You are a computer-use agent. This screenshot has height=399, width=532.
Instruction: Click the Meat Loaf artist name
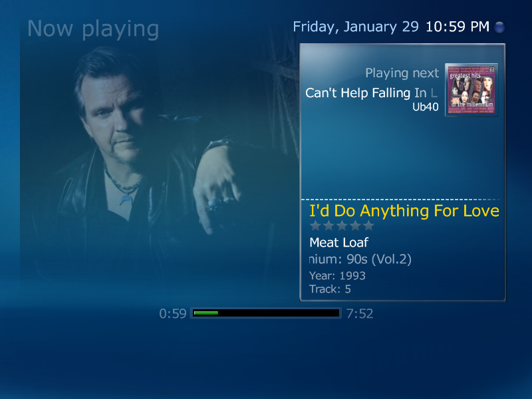coord(338,243)
